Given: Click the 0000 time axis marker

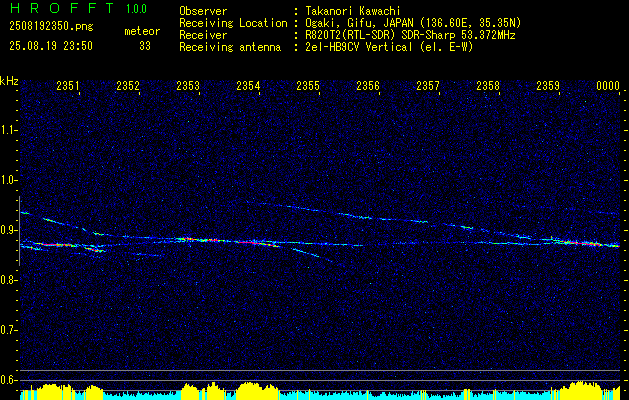Looking at the screenshot, I should point(608,85).
